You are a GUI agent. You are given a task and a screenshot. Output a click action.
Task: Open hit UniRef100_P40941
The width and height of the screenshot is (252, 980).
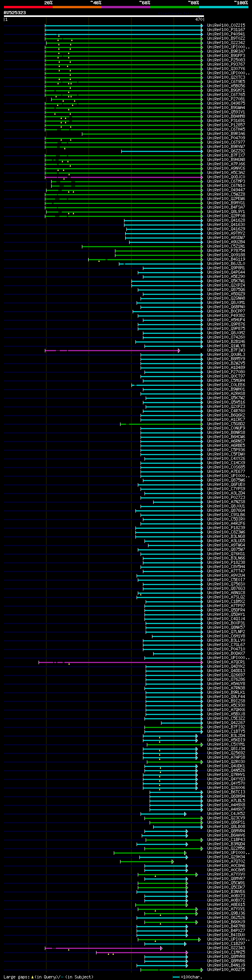point(226,34)
